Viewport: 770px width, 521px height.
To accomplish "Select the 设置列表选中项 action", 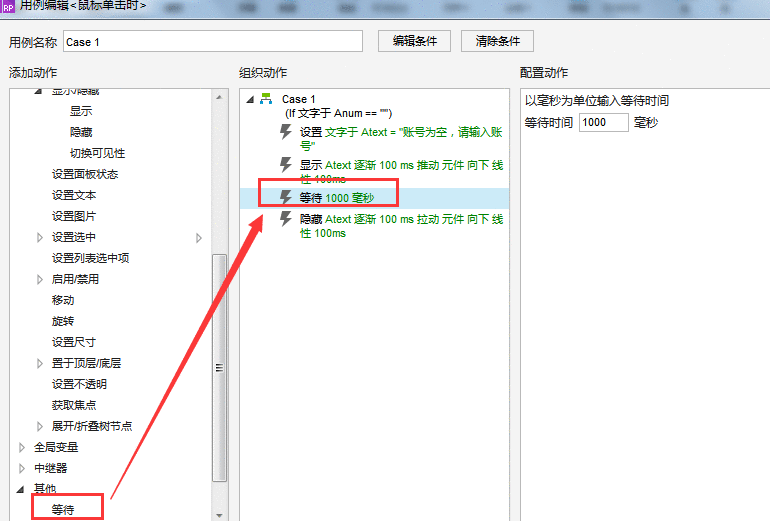I will click(90, 258).
